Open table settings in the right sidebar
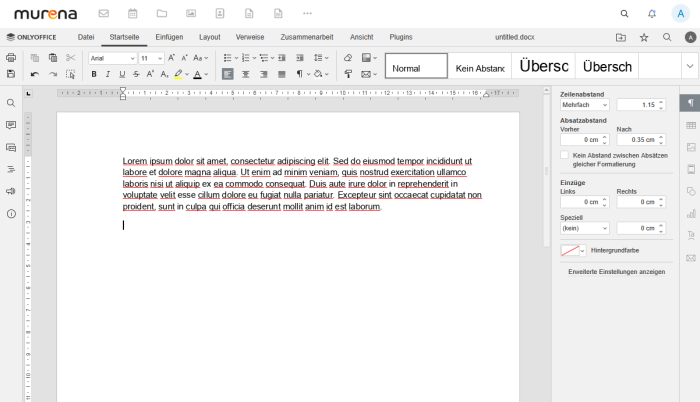700x402 pixels. (x=690, y=125)
